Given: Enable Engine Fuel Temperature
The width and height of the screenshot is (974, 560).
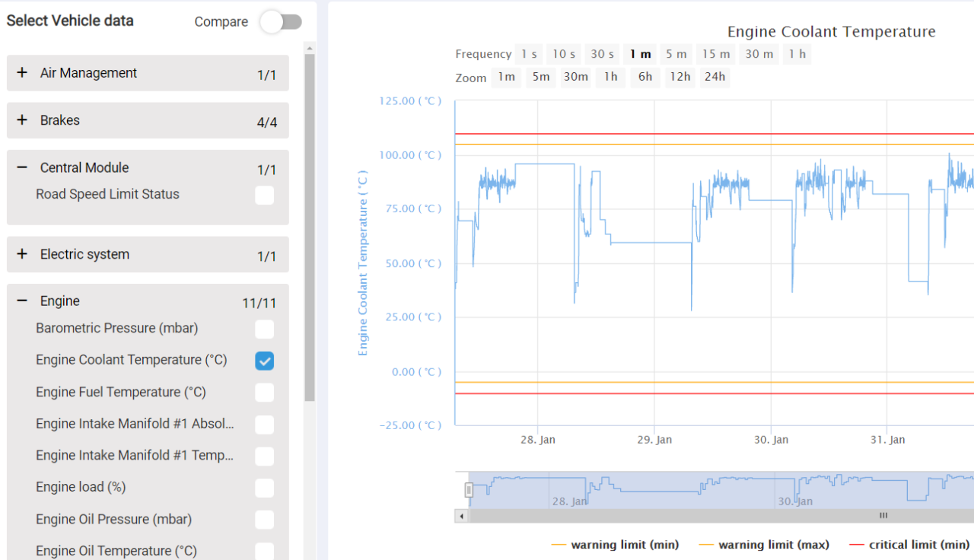Looking at the screenshot, I should click(264, 392).
